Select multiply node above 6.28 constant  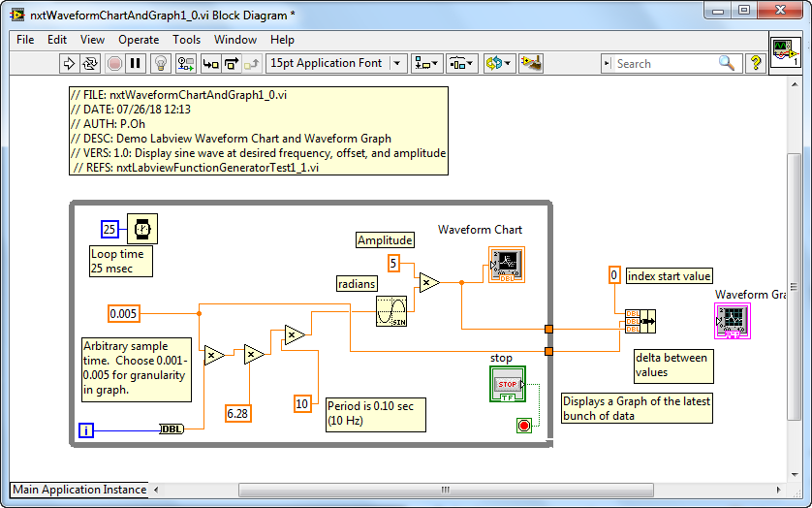[x=254, y=355]
